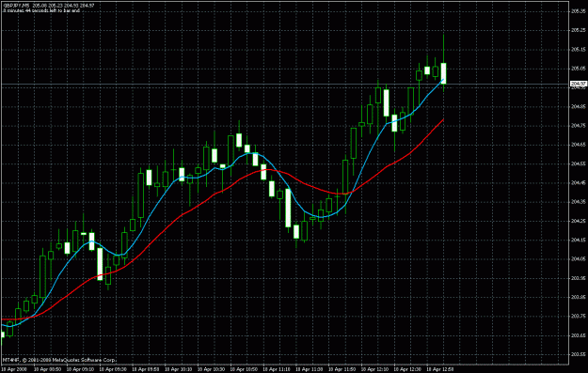Click the 204.35 price scale label

point(579,202)
